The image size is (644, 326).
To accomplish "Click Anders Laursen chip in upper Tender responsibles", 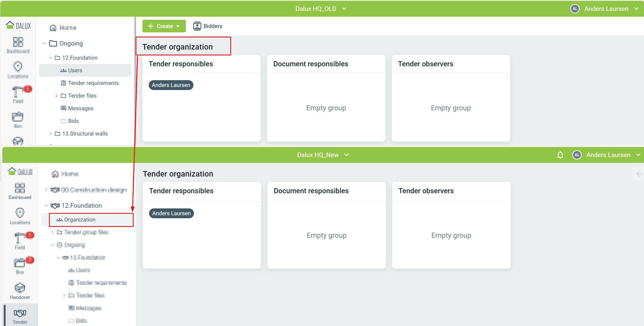I will tap(171, 85).
